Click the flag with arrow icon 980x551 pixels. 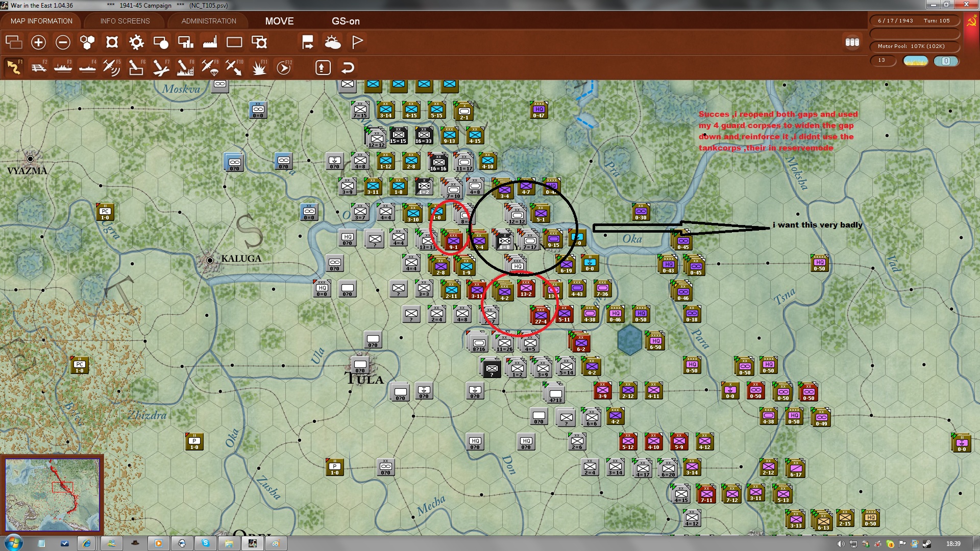coord(307,42)
